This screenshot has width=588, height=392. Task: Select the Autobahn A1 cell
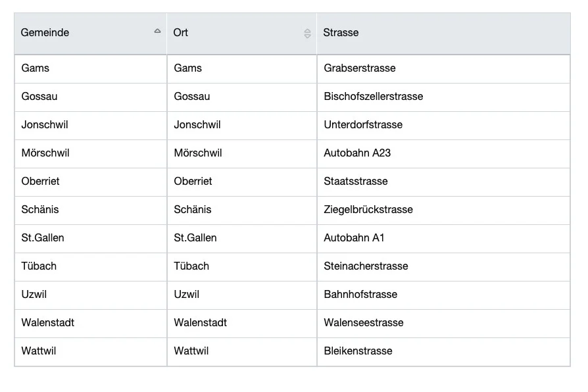tap(443, 239)
